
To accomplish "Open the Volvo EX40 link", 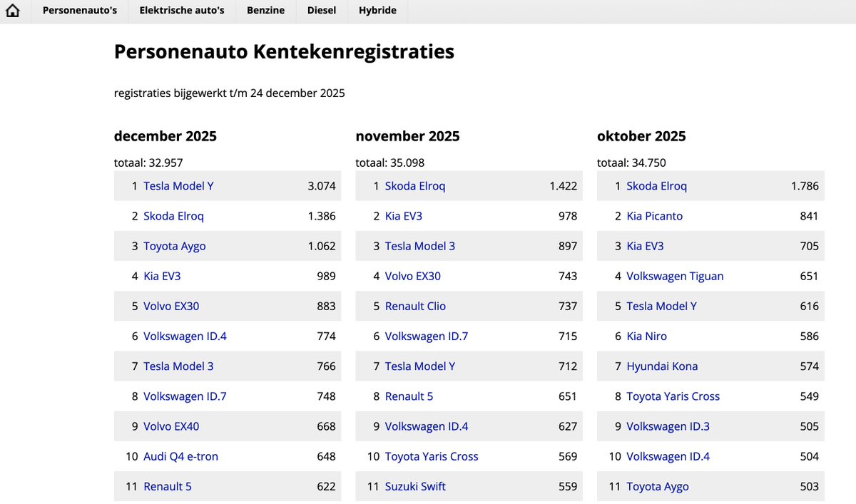I will (171, 426).
